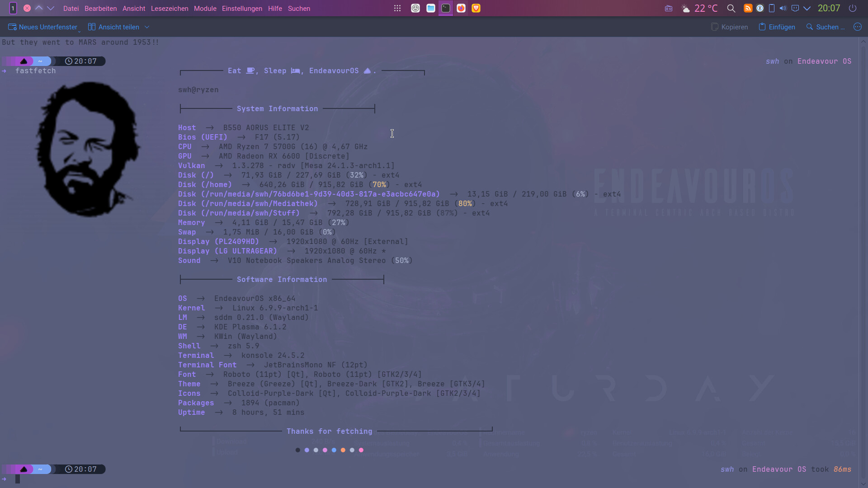Screen dimensions: 868x488
Task: Open the system settings taskbar icon
Action: tap(415, 8)
